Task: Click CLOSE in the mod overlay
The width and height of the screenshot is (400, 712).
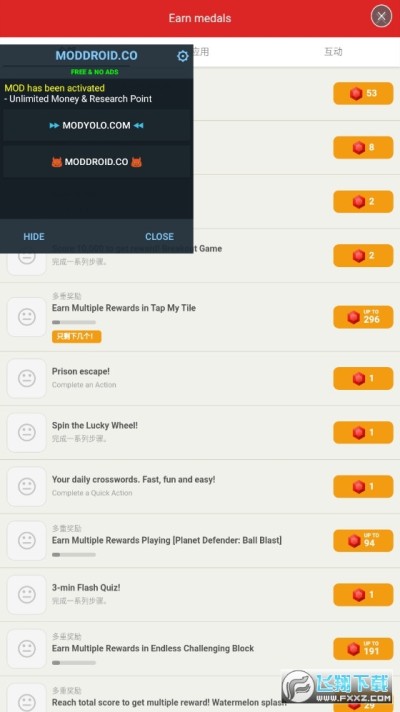Action: pos(159,237)
